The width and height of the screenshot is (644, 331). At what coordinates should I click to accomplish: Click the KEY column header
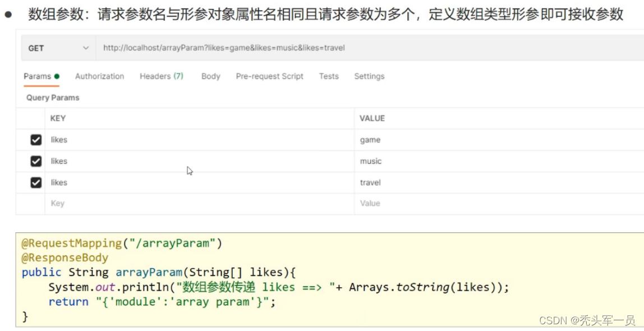[x=58, y=118]
